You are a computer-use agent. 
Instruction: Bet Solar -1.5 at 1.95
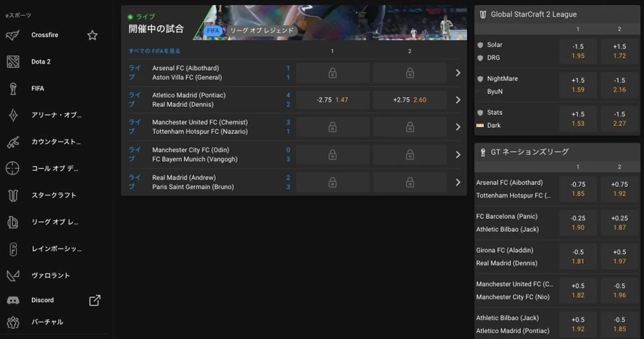pos(578,51)
